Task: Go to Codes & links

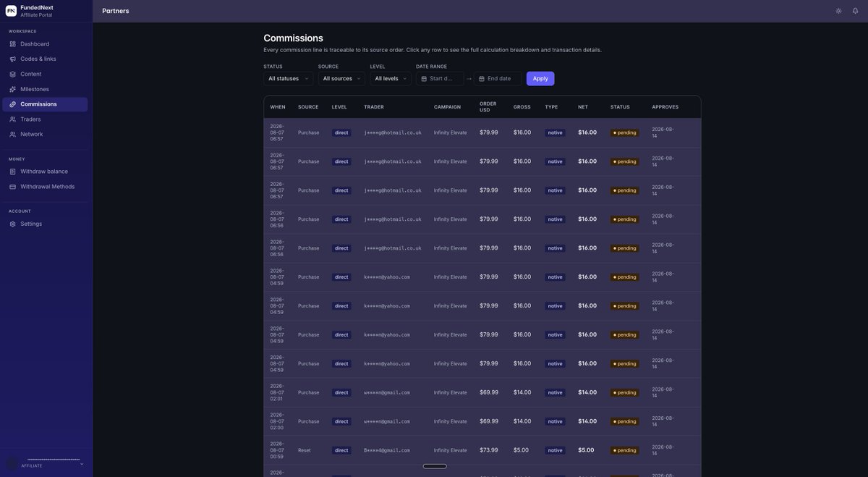Action: click(x=45, y=59)
